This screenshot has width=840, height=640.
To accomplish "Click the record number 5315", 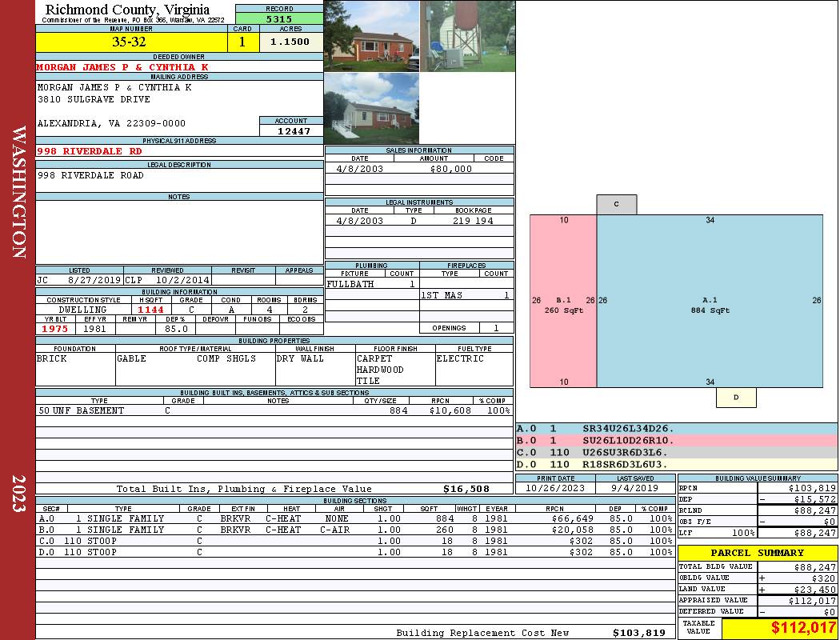I will tap(279, 18).
